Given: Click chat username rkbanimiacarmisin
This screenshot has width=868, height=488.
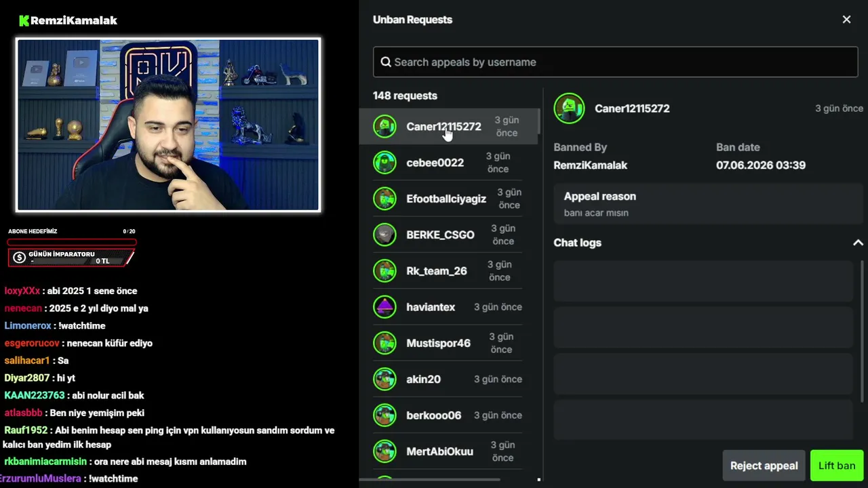Looking at the screenshot, I should click(45, 462).
